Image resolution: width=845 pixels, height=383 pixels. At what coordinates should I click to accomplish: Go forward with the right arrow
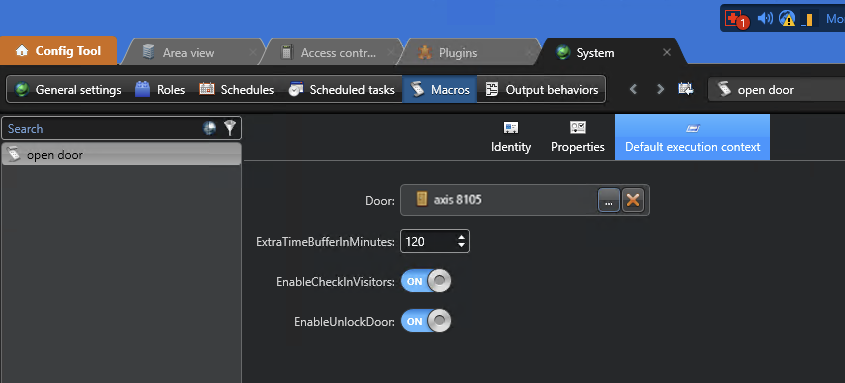click(x=660, y=89)
